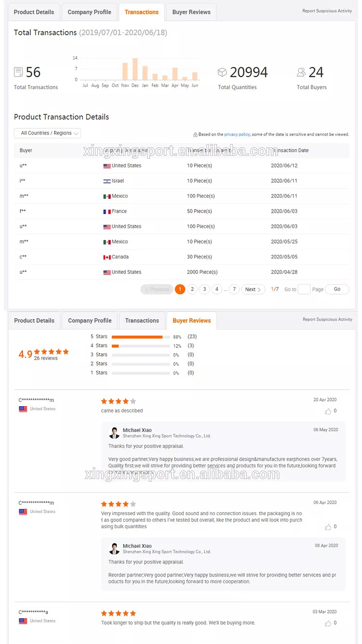Focus the Go to page number field
This screenshot has width=362, height=644.
coord(304,289)
